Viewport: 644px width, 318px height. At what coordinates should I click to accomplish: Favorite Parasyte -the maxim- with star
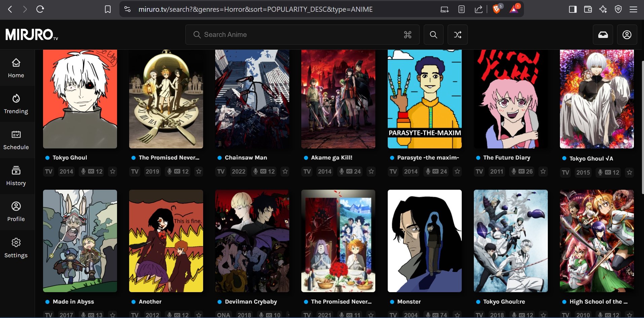(457, 171)
